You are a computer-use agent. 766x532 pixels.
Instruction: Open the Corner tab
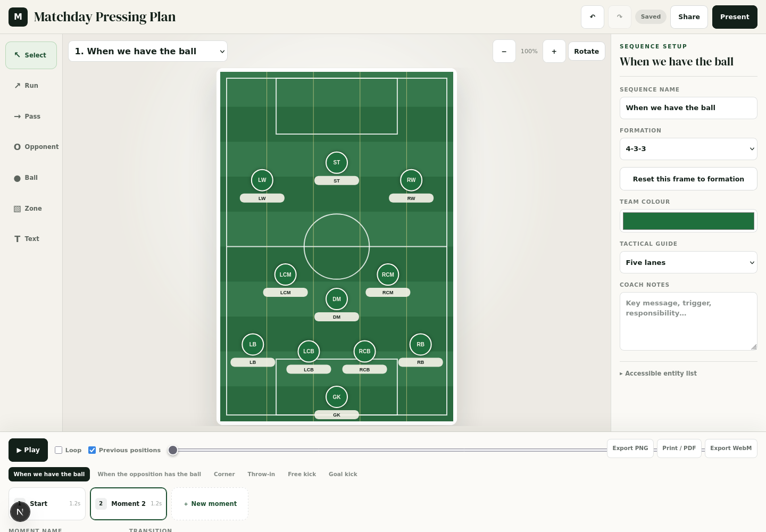pos(224,474)
